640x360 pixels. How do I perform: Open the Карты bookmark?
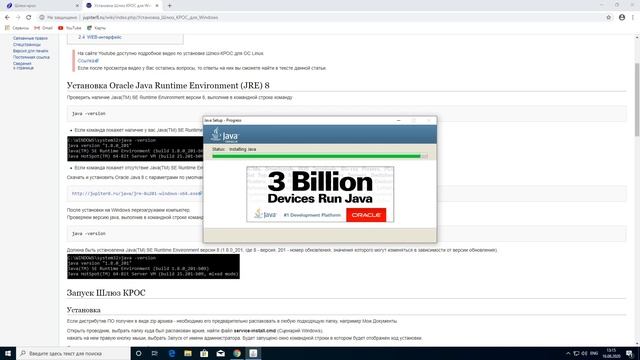click(x=96, y=28)
